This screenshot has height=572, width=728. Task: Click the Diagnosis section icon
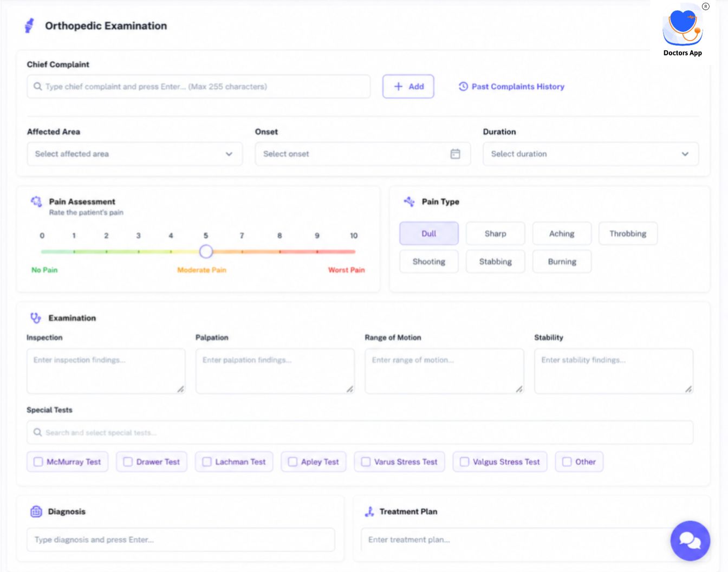point(36,511)
